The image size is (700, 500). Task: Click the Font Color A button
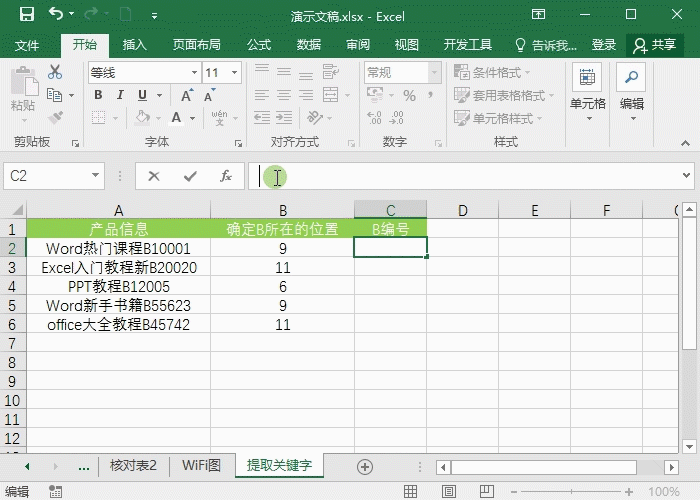177,118
